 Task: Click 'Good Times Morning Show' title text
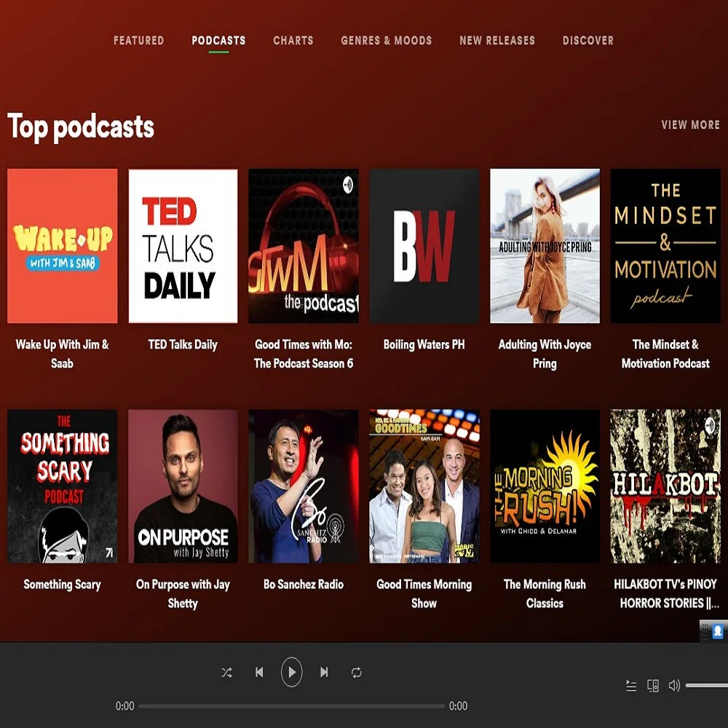(x=424, y=594)
